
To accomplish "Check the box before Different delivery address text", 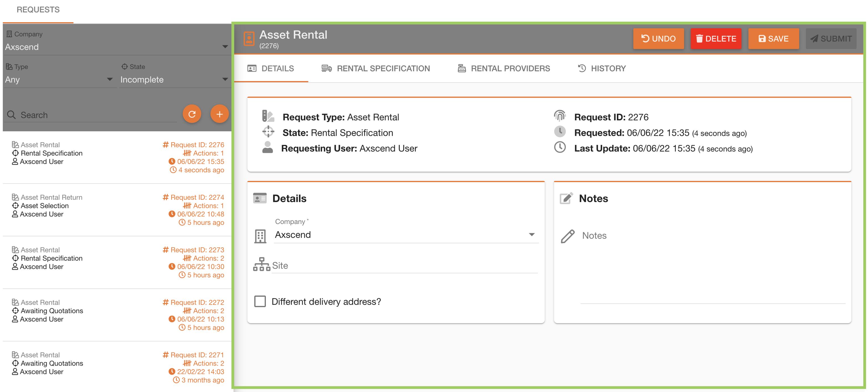I will (x=260, y=301).
